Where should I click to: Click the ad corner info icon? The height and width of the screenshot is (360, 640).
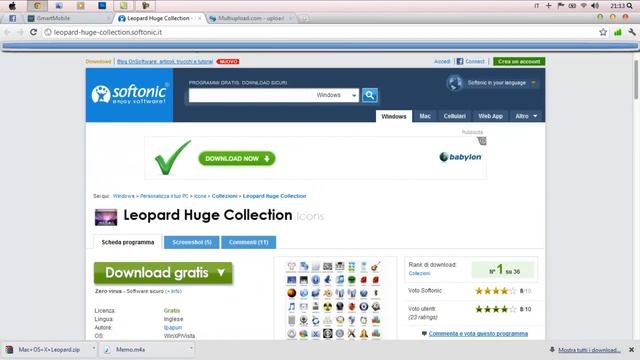[x=482, y=141]
